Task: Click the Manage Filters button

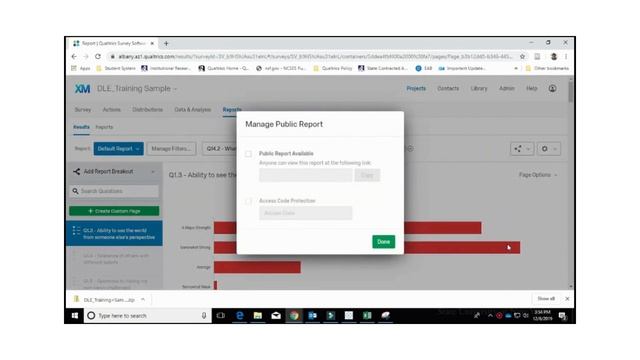Action: (171, 149)
